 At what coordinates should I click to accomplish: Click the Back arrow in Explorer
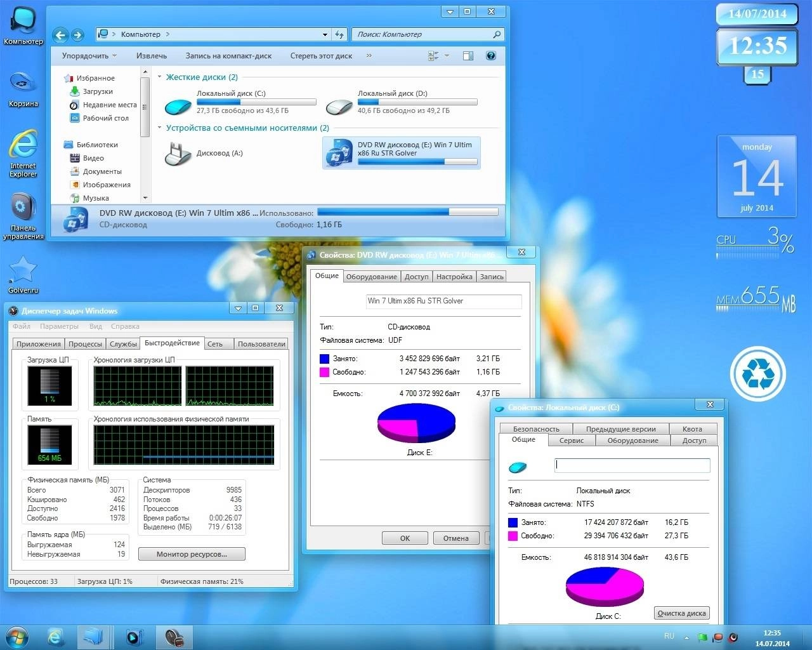point(60,36)
